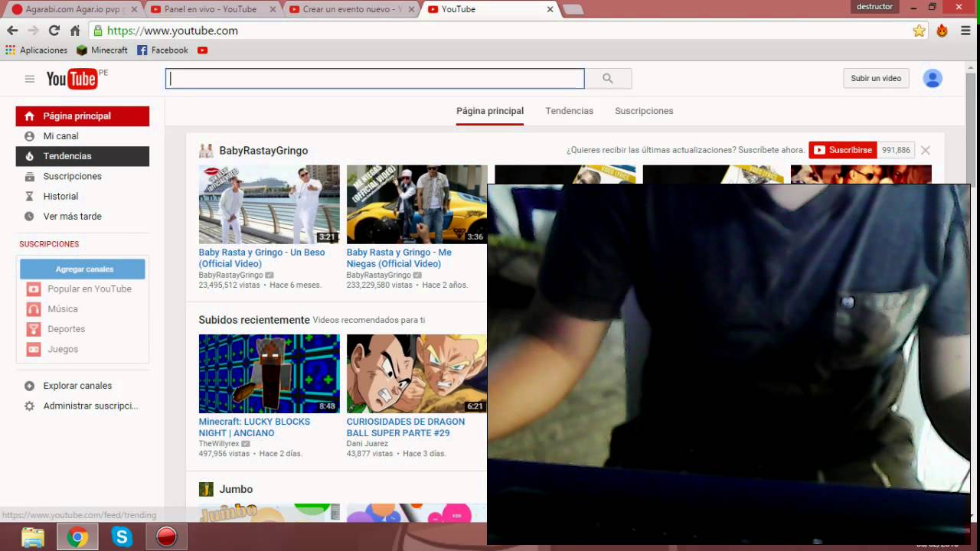Viewport: 980px width, 551px height.
Task: Open Dragon Ball Super curiosidades thumbnail
Action: [x=416, y=373]
